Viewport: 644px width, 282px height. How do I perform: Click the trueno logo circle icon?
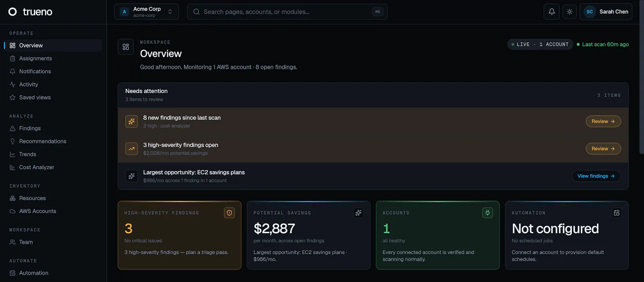13,12
